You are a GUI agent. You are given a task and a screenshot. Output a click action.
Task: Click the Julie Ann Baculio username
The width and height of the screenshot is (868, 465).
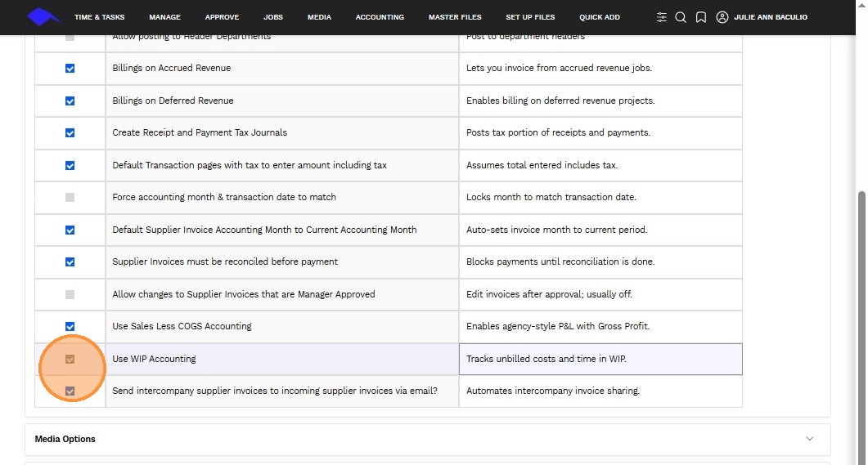click(x=771, y=17)
